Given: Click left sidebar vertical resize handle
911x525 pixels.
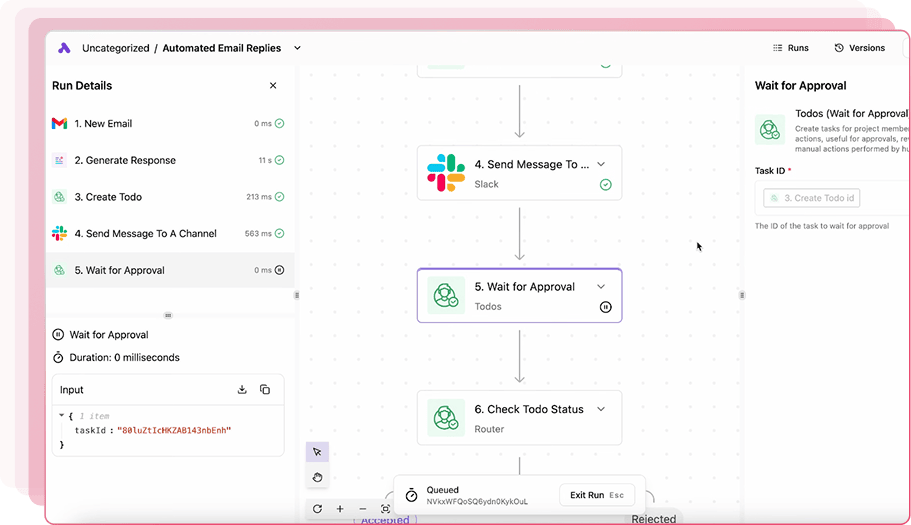Looking at the screenshot, I should 297,295.
